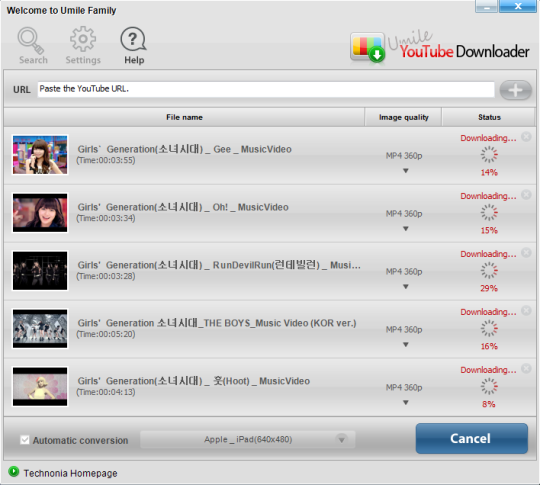This screenshot has height=485, width=540.
Task: Expand quality dropdown for the Oh! video
Action: [x=406, y=228]
